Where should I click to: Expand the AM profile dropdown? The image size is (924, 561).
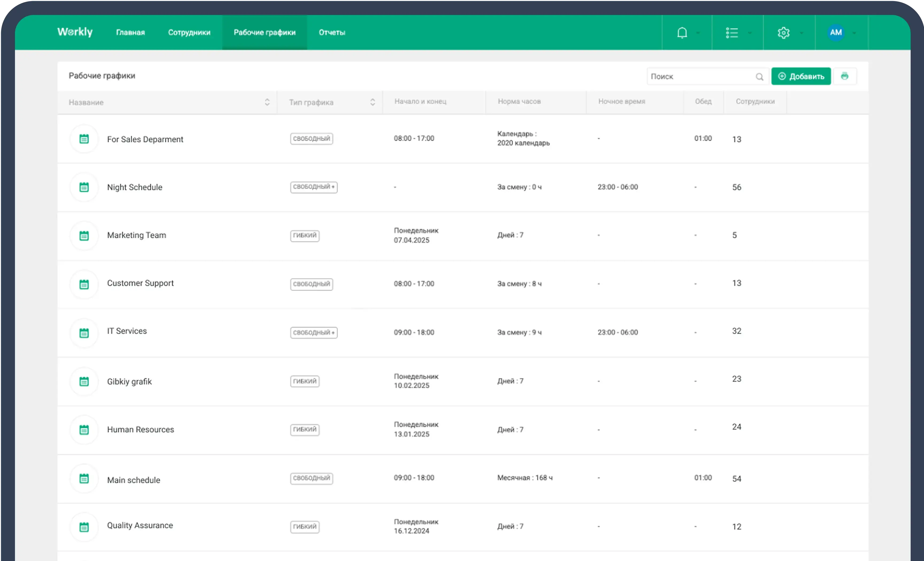pyautogui.click(x=854, y=32)
